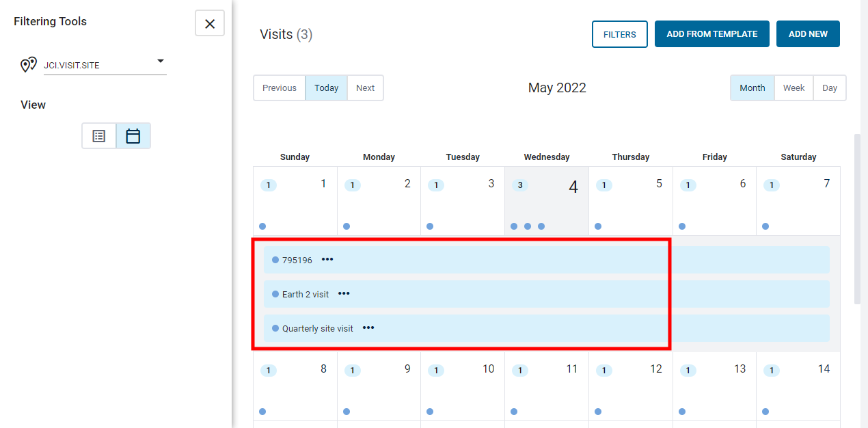The image size is (868, 428).
Task: Go to Next month
Action: point(366,88)
